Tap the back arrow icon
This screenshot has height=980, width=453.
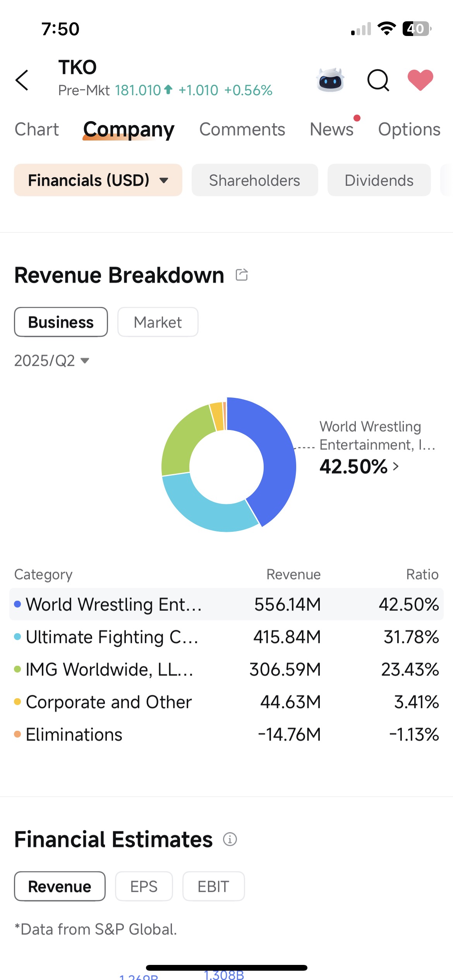coord(22,80)
